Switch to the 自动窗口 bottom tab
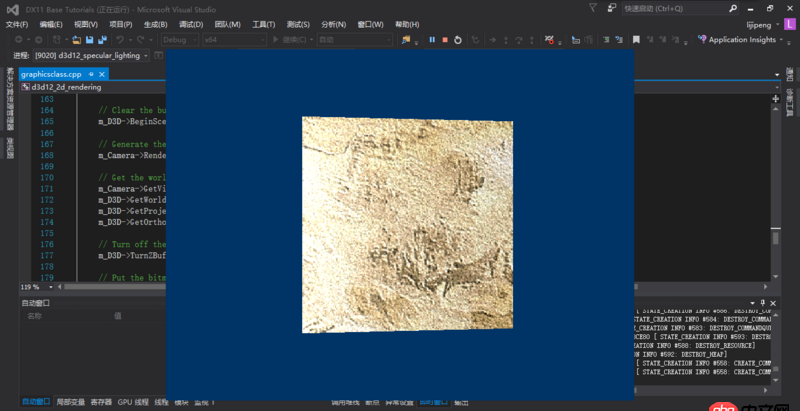Screen dimensions: 800x411 36,402
